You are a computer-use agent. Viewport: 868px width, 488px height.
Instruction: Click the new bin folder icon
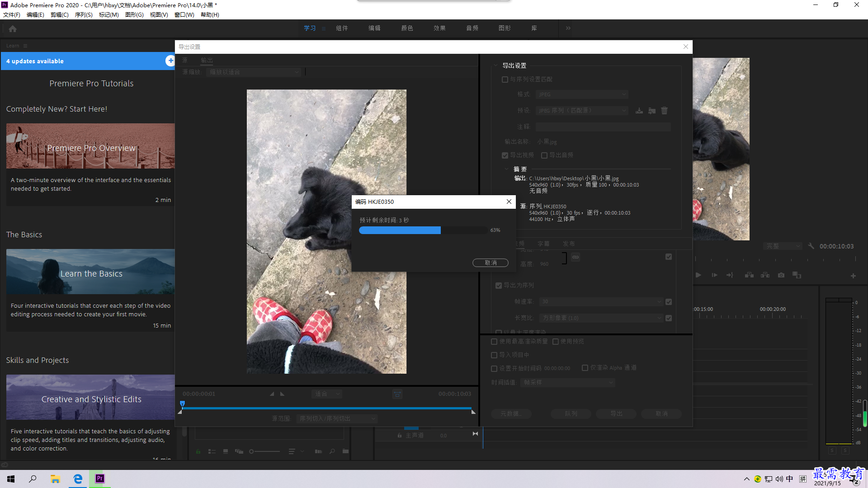pos(345,451)
